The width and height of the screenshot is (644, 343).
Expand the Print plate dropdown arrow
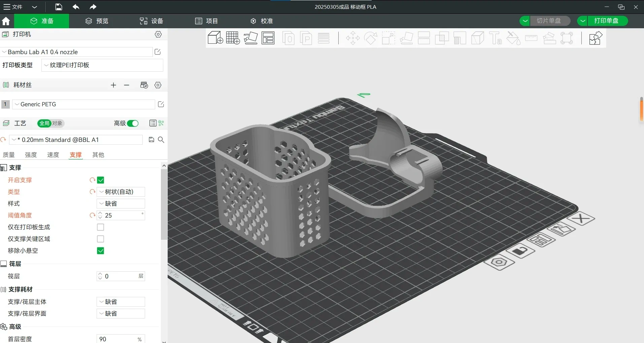(x=582, y=21)
